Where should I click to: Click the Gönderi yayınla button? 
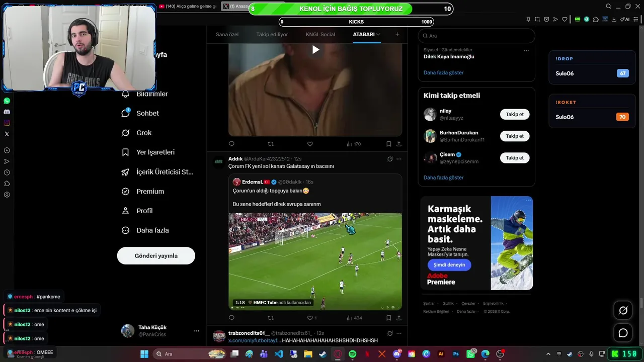(156, 256)
